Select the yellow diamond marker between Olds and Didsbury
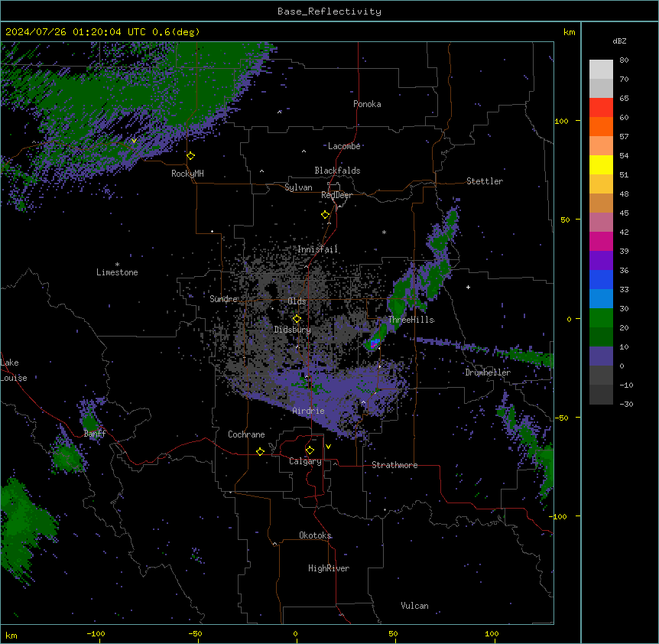This screenshot has width=659, height=644. tap(297, 319)
